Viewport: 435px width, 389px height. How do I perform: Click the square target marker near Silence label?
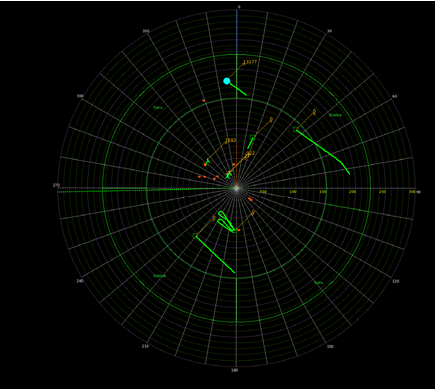click(295, 129)
